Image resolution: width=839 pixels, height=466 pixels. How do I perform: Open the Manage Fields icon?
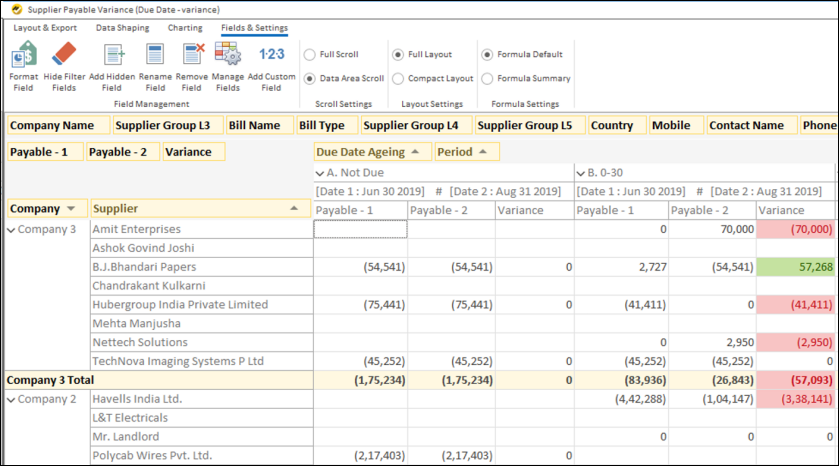click(x=228, y=54)
